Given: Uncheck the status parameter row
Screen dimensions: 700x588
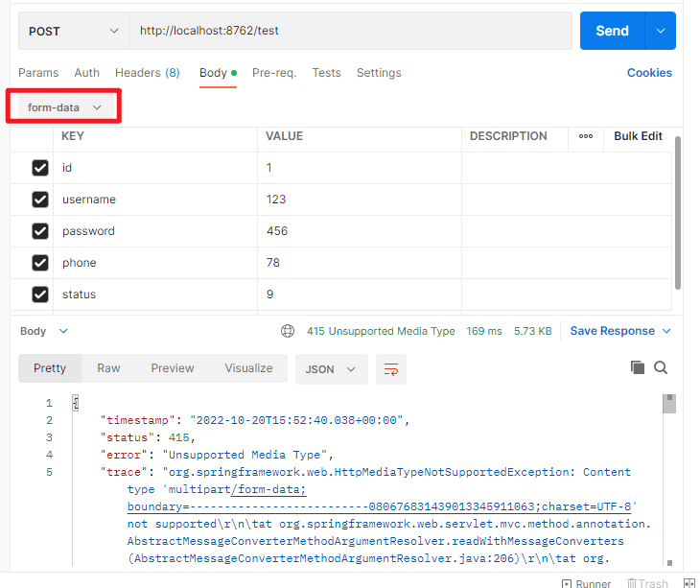Looking at the screenshot, I should click(x=40, y=294).
